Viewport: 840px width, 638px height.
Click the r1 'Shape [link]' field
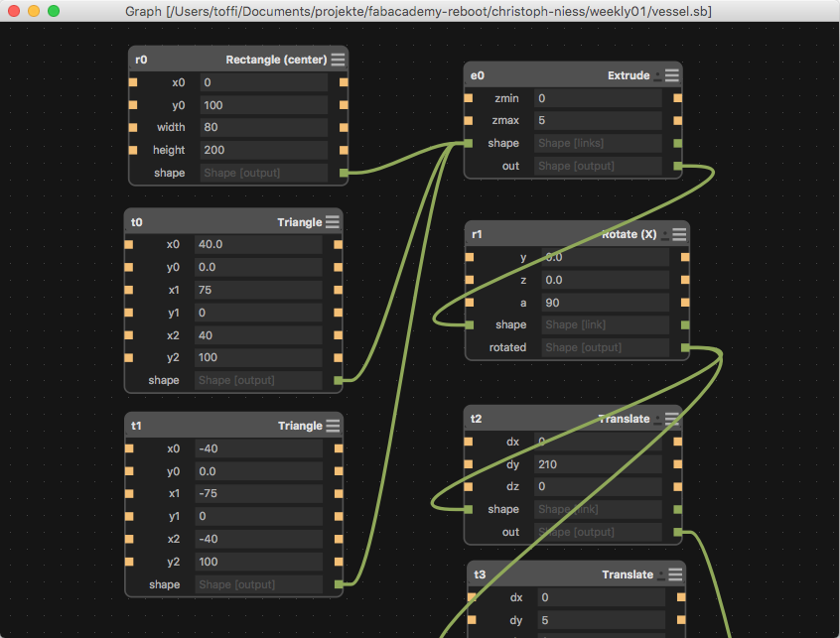pos(606,324)
